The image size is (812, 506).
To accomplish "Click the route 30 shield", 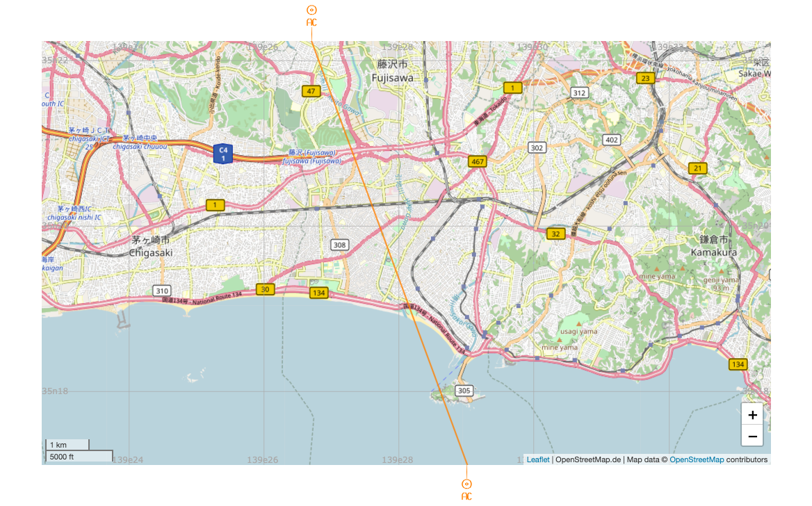I will pyautogui.click(x=264, y=288).
